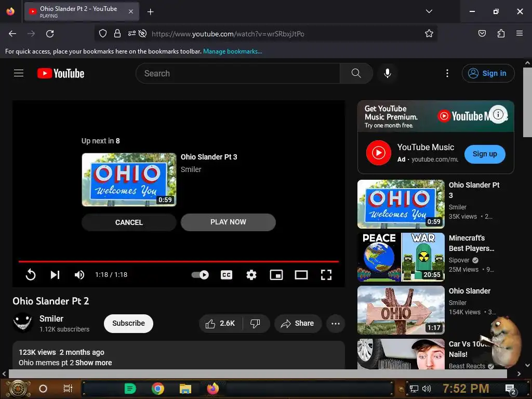Screen dimensions: 532x399
Task: Start voice search microphone icon
Action: [387, 73]
